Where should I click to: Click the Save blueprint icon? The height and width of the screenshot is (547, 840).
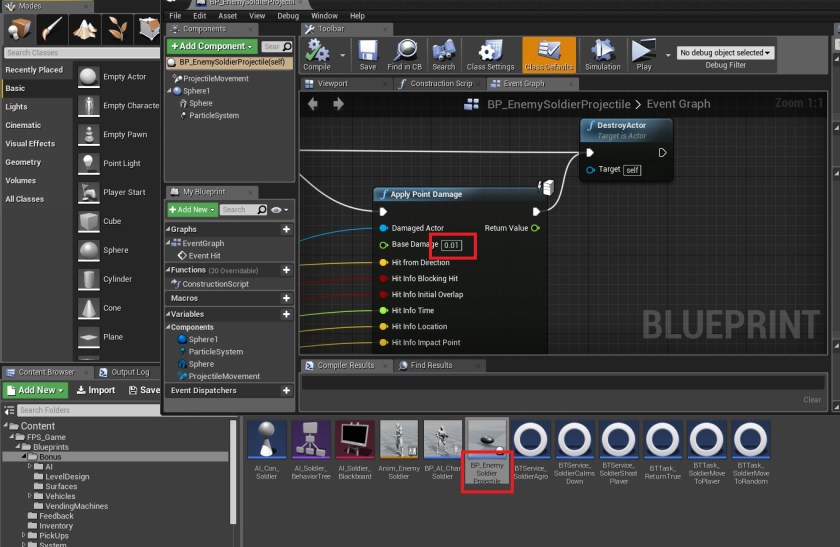367,53
